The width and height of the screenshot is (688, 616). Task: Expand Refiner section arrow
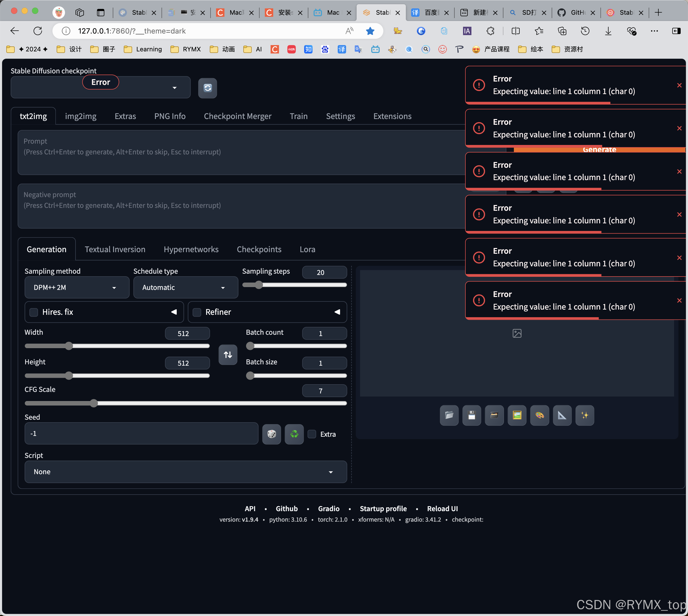(x=337, y=312)
